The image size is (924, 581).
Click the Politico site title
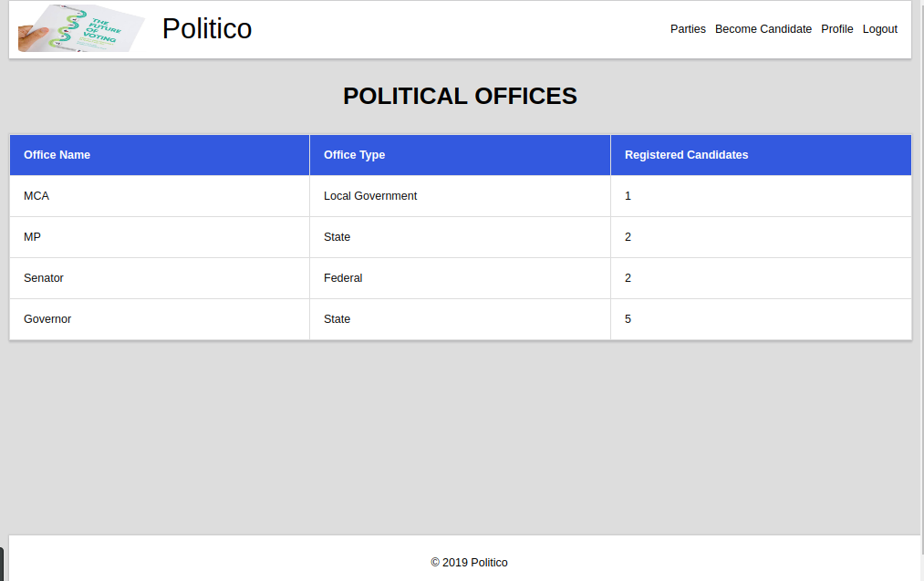207,29
